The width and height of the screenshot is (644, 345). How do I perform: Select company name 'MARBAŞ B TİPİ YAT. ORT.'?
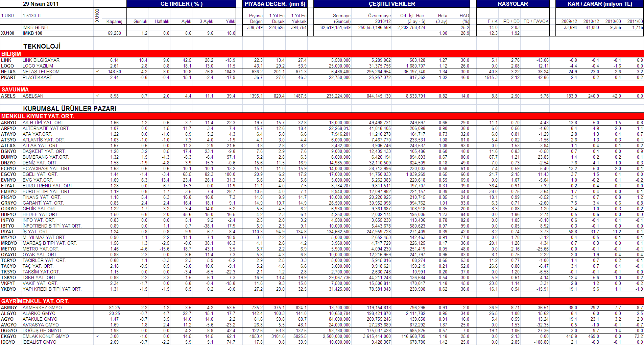pos(50,243)
